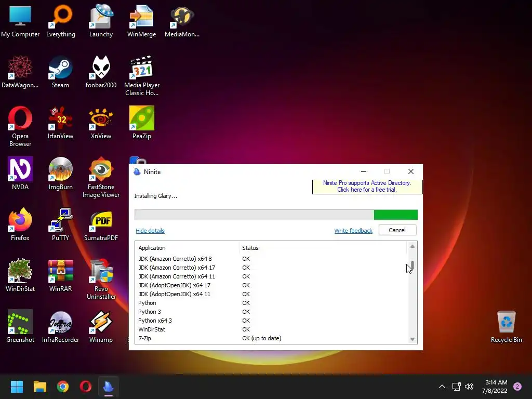Viewport: 532px width, 399px height.
Task: Cancel the Ninite installation
Action: click(397, 230)
